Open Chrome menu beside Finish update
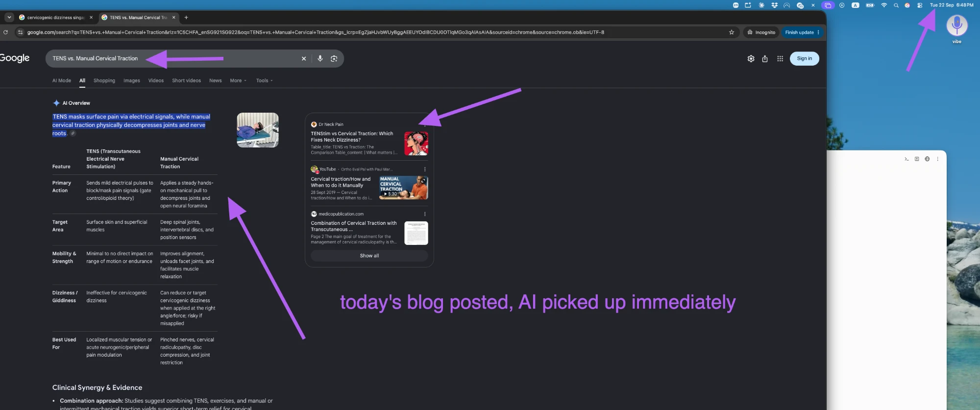Image resolution: width=980 pixels, height=410 pixels. click(x=818, y=32)
